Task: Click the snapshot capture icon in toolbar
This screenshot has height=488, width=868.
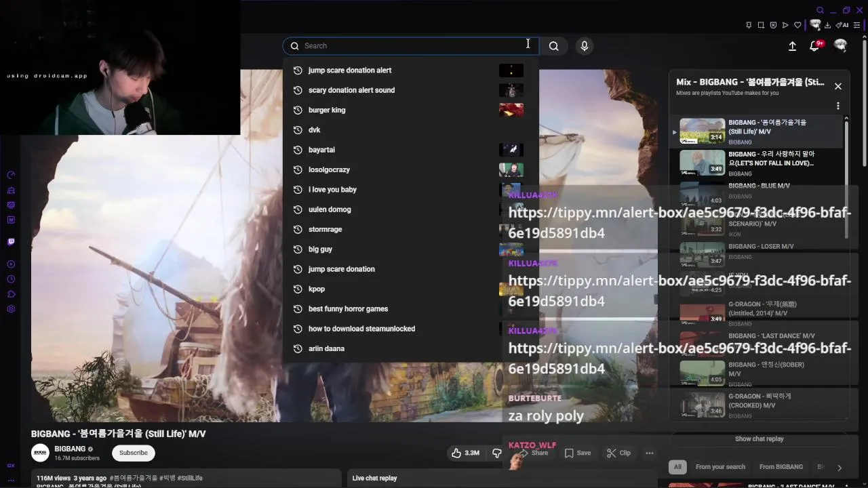Action: [x=761, y=25]
